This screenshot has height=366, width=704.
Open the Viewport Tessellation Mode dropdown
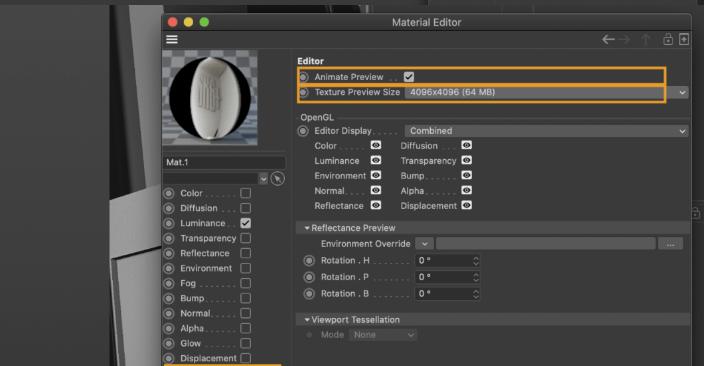383,335
